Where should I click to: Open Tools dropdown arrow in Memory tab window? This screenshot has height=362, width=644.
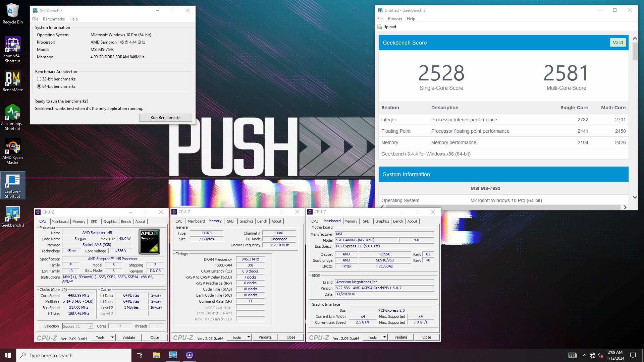(x=249, y=337)
